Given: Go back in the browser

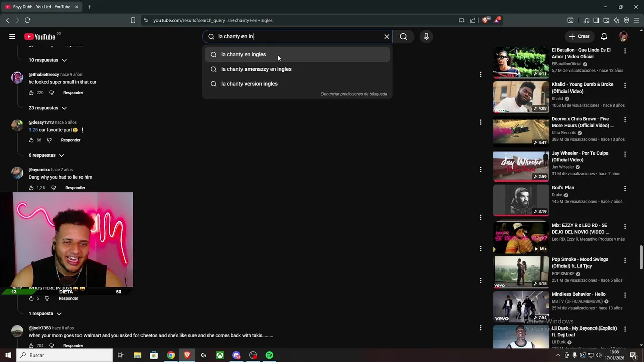Looking at the screenshot, I should (7, 20).
